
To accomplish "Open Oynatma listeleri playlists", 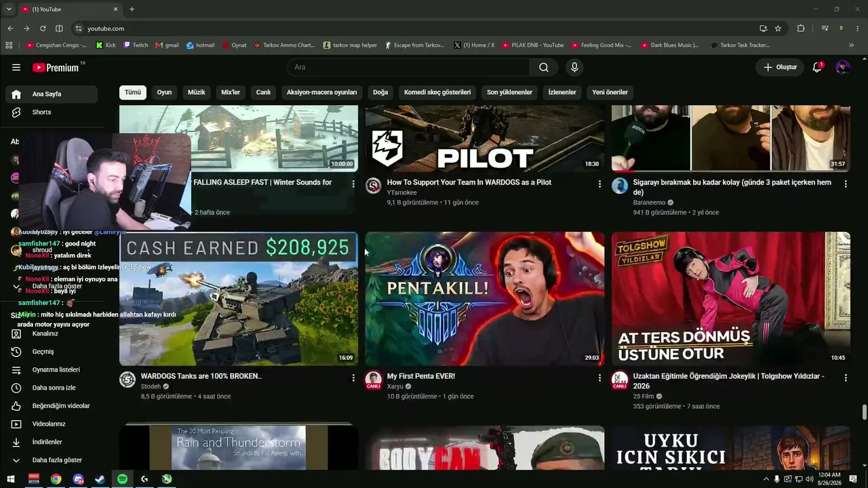I will click(x=52, y=369).
